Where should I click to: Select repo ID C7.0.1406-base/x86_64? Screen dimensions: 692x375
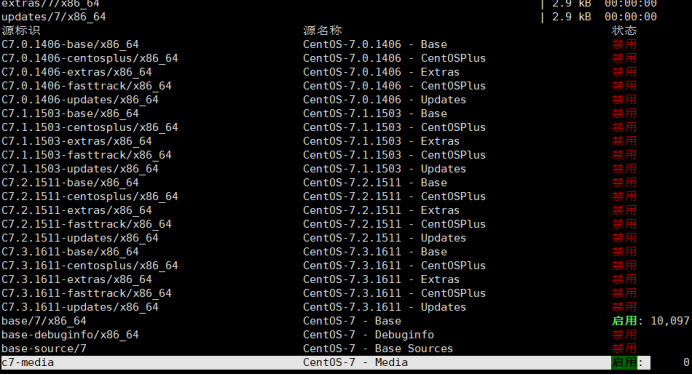70,45
